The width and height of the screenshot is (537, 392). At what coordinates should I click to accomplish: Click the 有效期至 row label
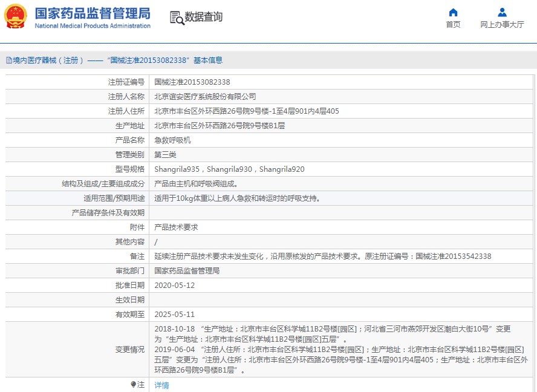130,314
